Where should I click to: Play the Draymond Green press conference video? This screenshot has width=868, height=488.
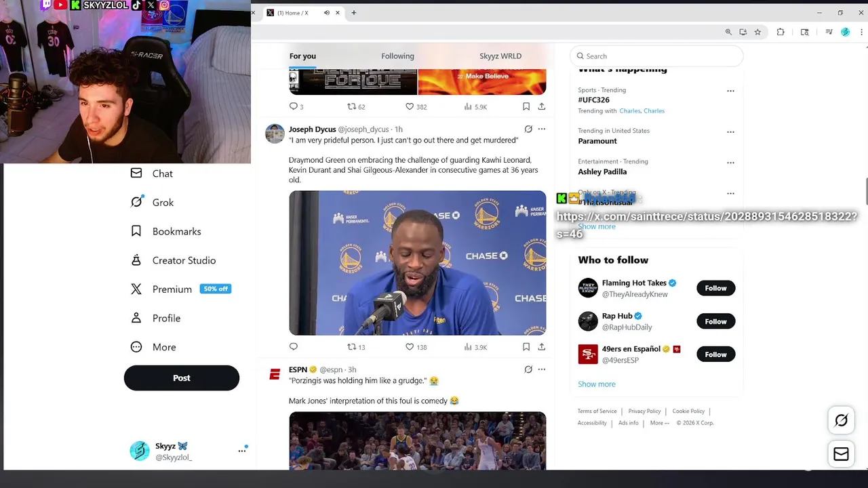pos(417,263)
